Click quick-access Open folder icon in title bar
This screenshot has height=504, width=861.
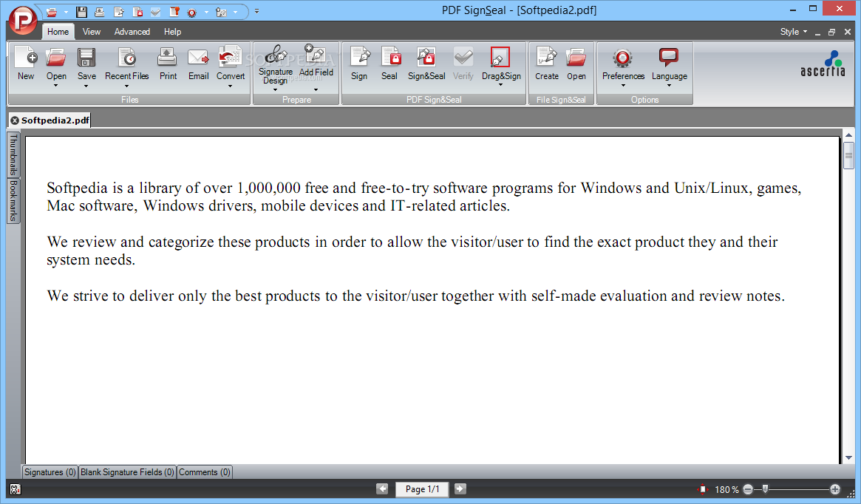tap(52, 12)
